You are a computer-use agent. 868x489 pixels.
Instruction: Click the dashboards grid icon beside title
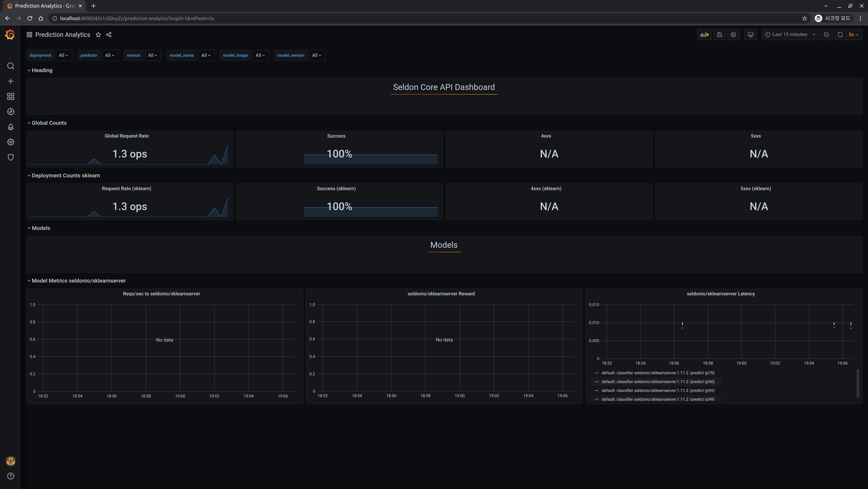29,35
